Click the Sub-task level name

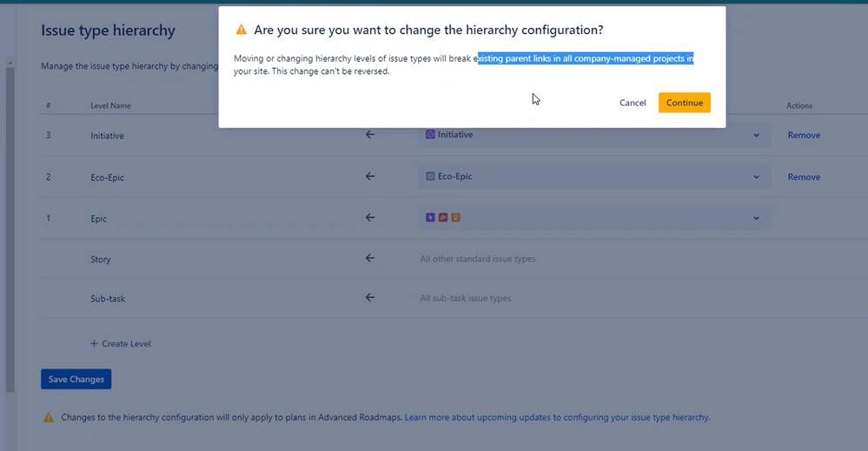108,298
